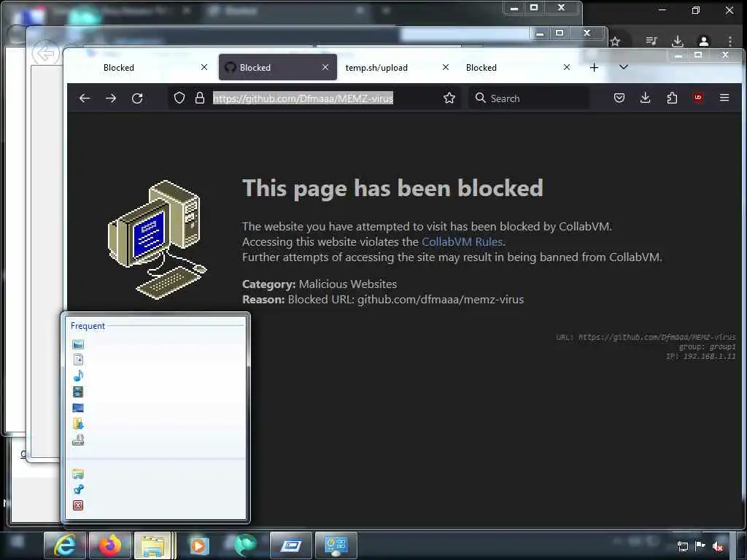747x560 pixels.
Task: Open three-dot menu in background Chrome window
Action: click(x=729, y=42)
